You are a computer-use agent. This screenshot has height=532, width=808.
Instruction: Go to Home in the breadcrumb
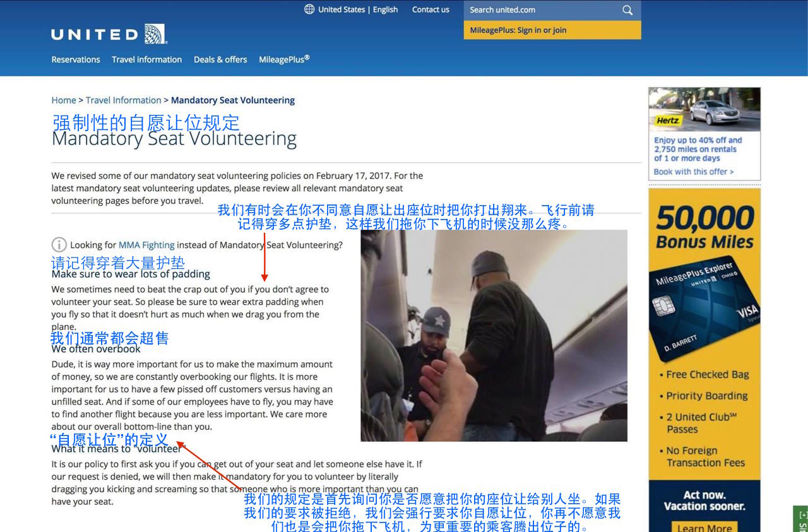[64, 100]
